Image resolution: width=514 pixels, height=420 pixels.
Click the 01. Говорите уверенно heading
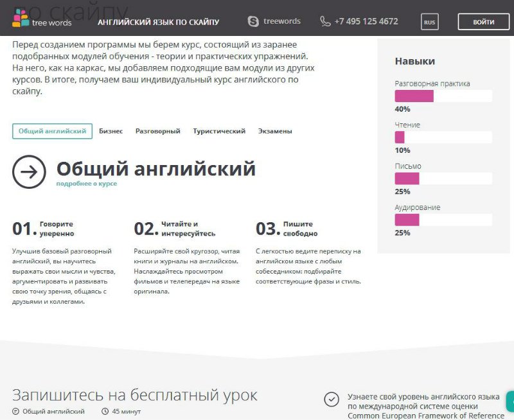[43, 229]
